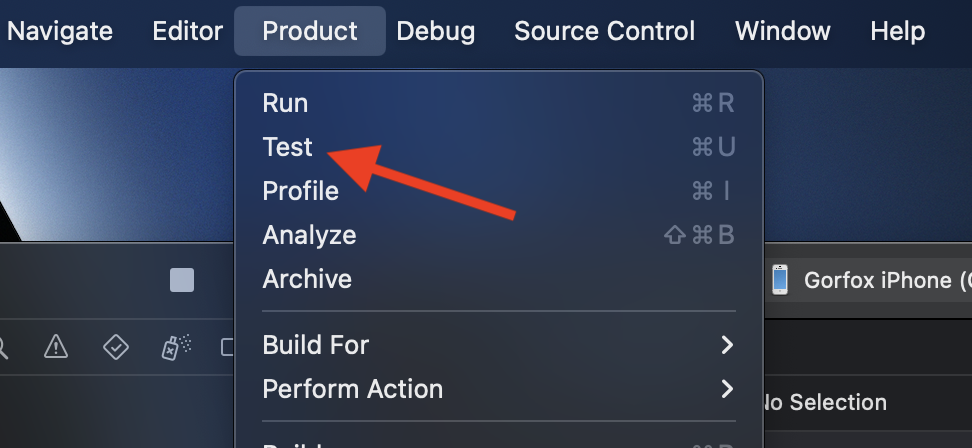Expand the Perform Action submenu arrow

click(x=727, y=389)
